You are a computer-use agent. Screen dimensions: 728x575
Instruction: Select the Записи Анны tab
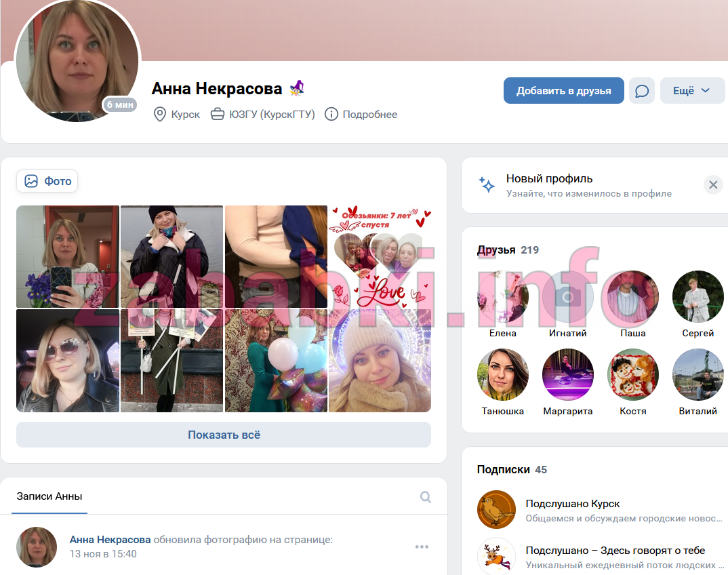[49, 496]
